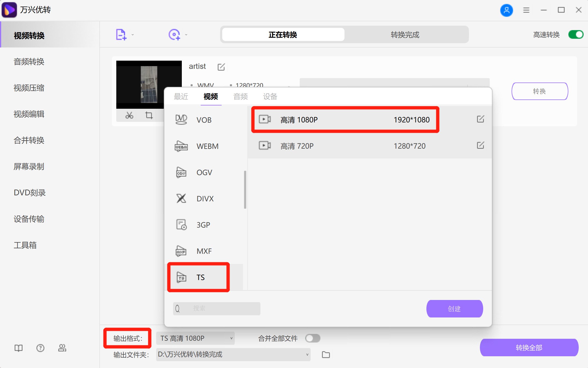Image resolution: width=588 pixels, height=368 pixels.
Task: Open the hamburger menu at top right
Action: (x=526, y=10)
